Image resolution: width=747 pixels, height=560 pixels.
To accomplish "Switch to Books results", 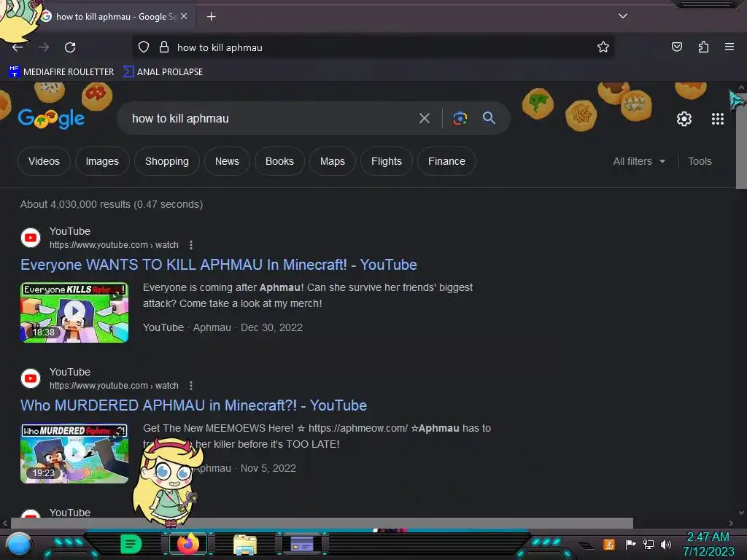I will click(279, 161).
